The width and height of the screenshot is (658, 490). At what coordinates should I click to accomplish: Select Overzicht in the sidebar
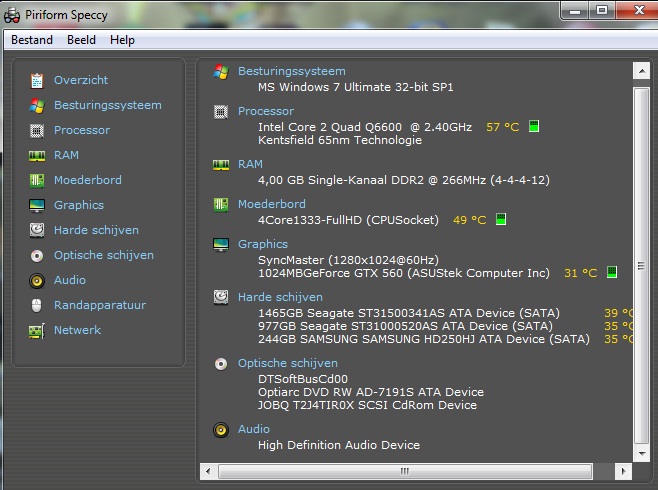pyautogui.click(x=81, y=80)
